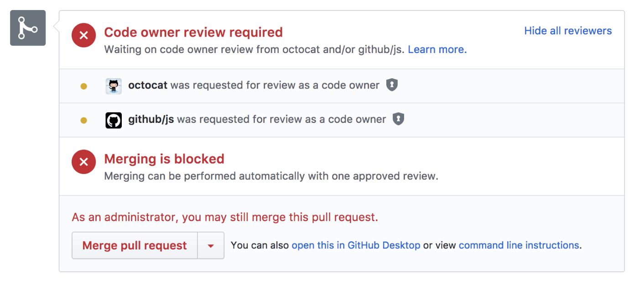The width and height of the screenshot is (644, 286).
Task: Select the Code owner review required heading
Action: (x=193, y=32)
